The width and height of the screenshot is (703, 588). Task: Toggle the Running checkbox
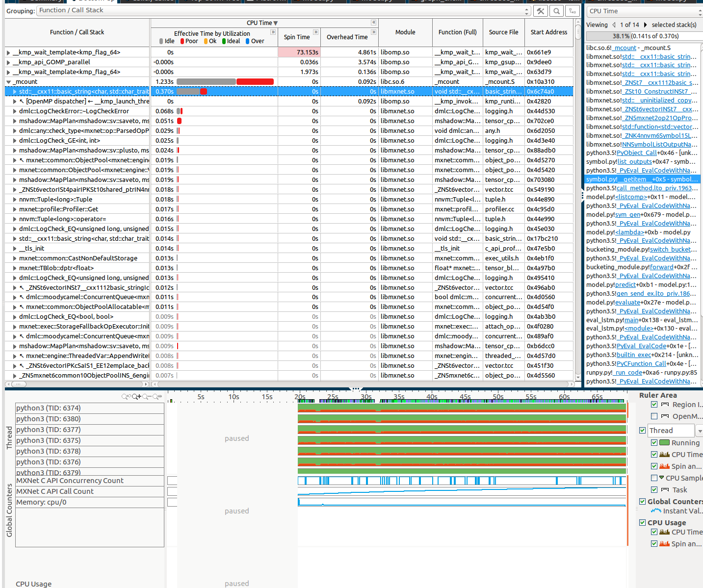pyautogui.click(x=654, y=443)
